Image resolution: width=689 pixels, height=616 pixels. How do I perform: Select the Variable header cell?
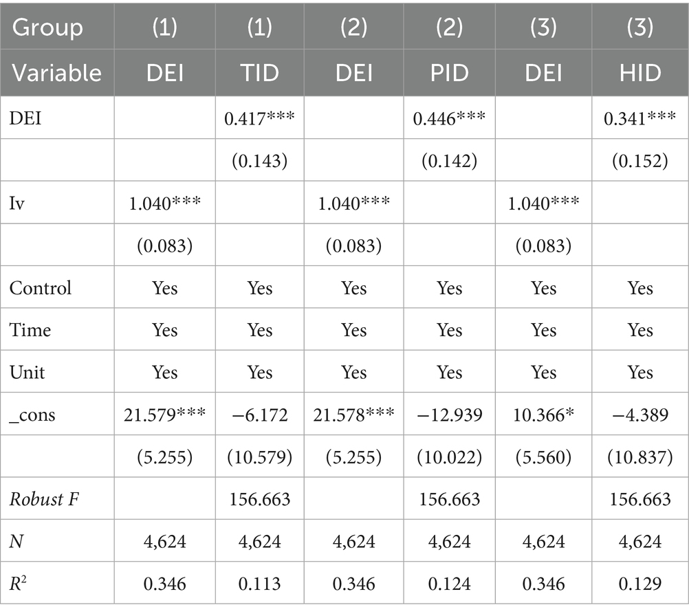click(56, 72)
